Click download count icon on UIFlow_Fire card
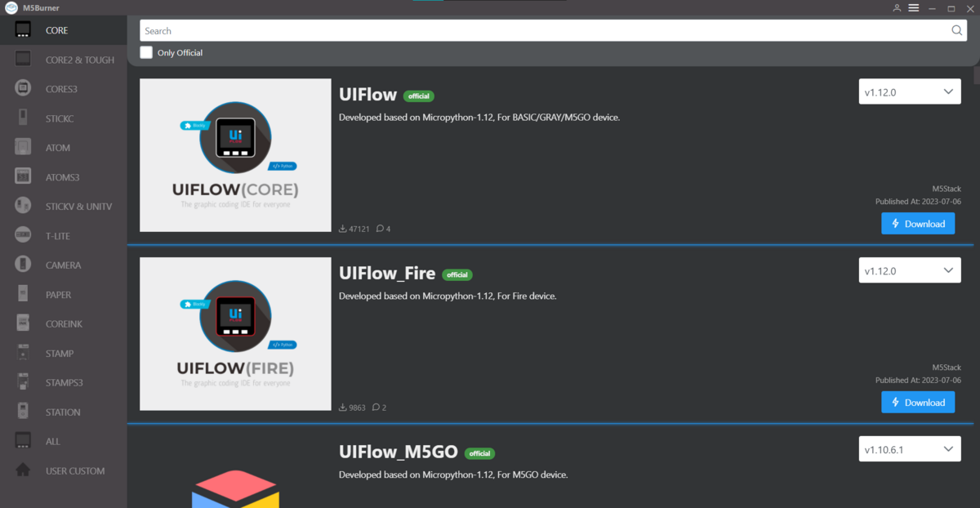Viewport: 980px width, 508px height. (342, 408)
